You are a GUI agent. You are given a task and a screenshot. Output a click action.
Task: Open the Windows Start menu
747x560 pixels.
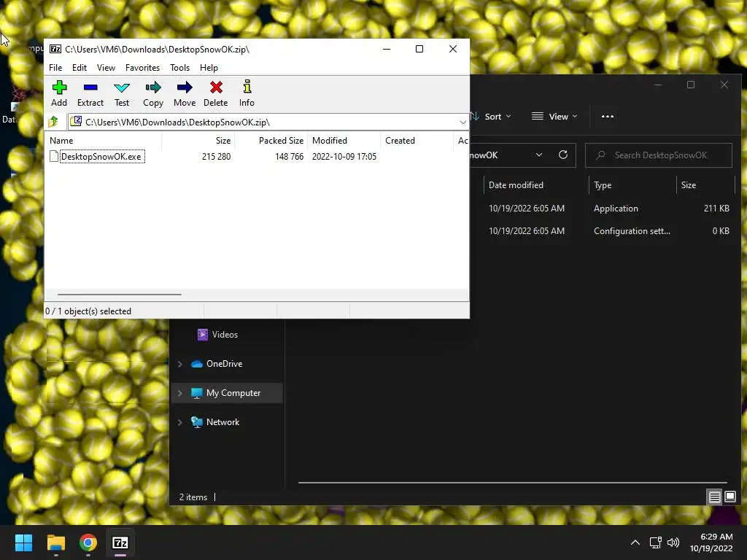pyautogui.click(x=23, y=542)
